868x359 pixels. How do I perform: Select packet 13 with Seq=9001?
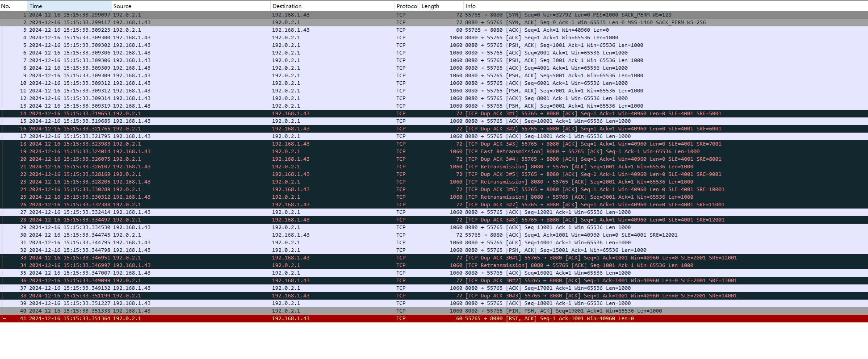tap(434, 106)
